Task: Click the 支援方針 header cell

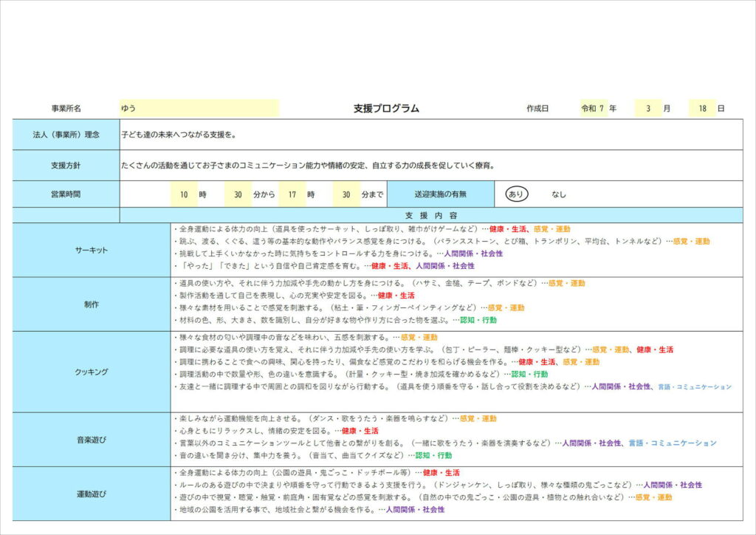Action: [66, 166]
